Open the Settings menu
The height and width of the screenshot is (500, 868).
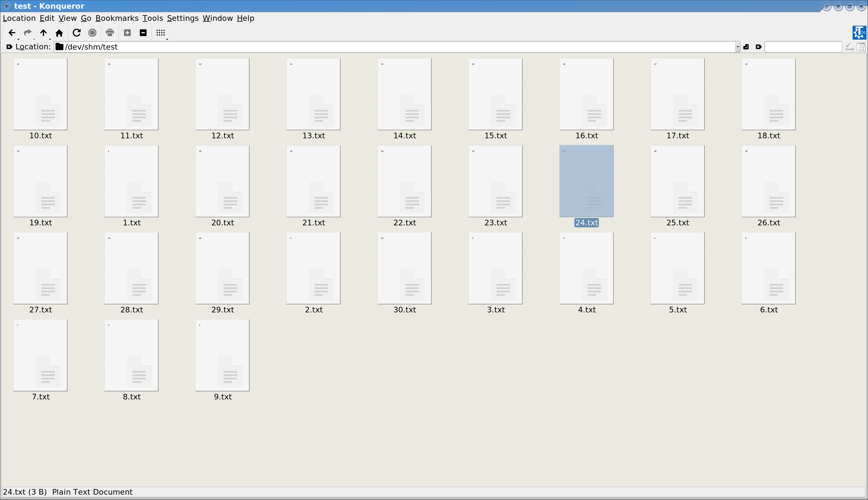pyautogui.click(x=182, y=18)
